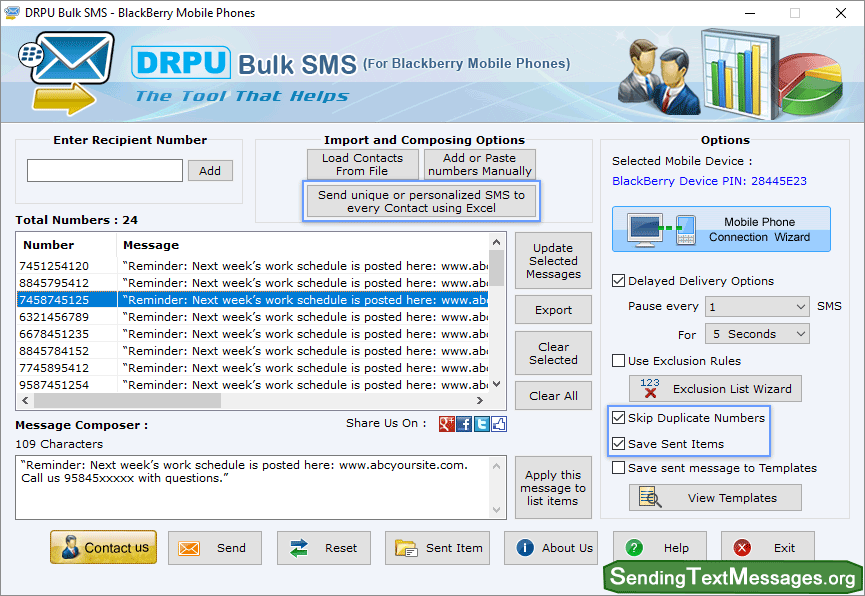Click the blue info icon for About Us
The width and height of the screenshot is (865, 596).
click(525, 547)
